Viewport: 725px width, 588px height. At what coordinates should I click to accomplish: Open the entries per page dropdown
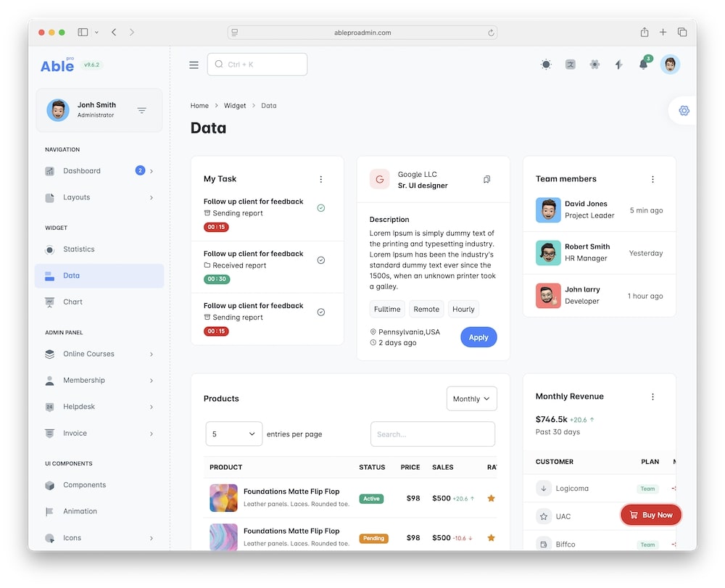[233, 434]
